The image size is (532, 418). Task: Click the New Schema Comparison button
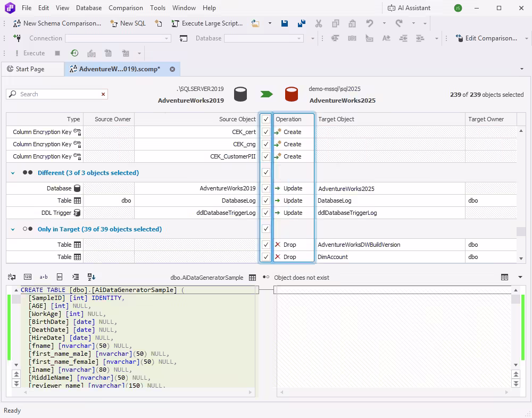click(57, 23)
